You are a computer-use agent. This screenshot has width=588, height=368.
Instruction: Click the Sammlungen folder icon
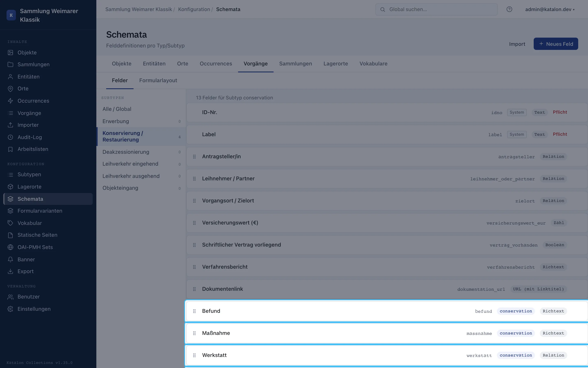pyautogui.click(x=10, y=64)
